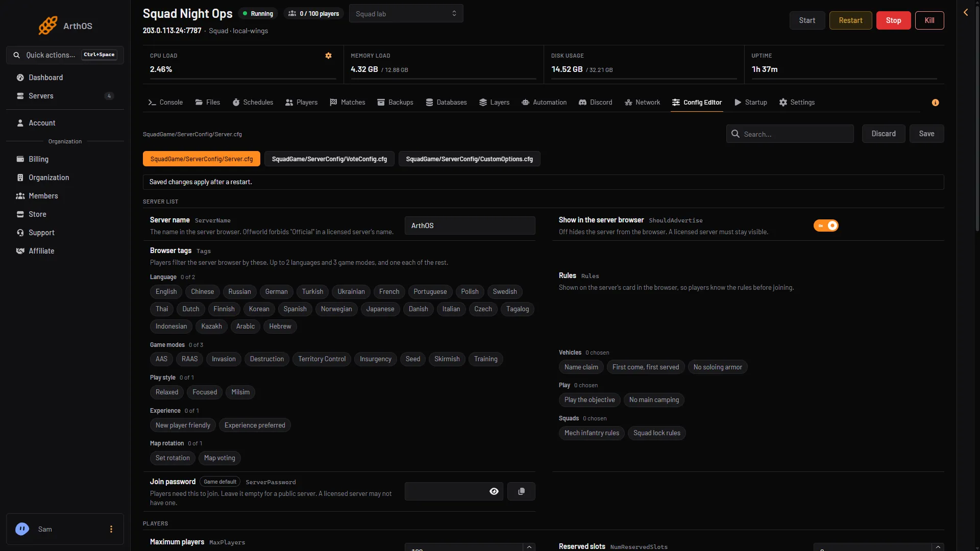Viewport: 980px width, 551px height.
Task: Select the Milsim play style tag
Action: coord(240,392)
